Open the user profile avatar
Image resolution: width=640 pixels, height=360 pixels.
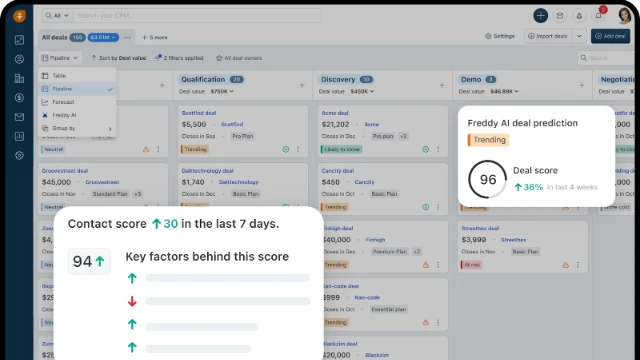(624, 16)
